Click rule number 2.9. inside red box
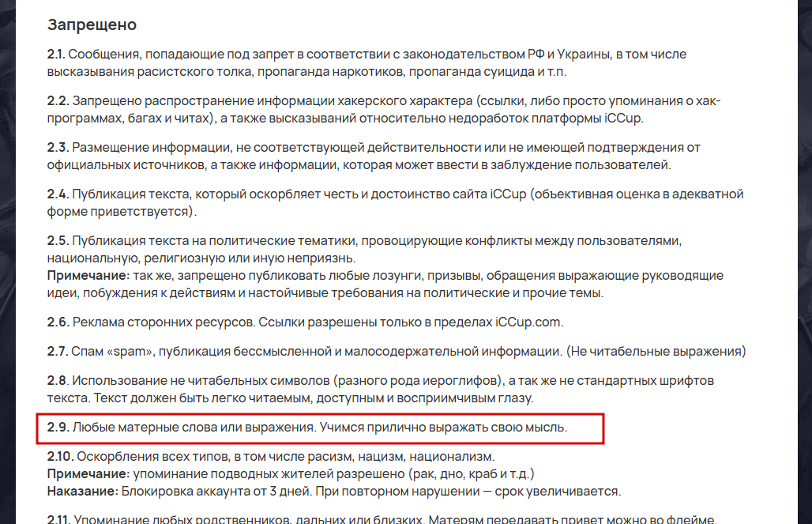This screenshot has width=812, height=524. pos(58,427)
